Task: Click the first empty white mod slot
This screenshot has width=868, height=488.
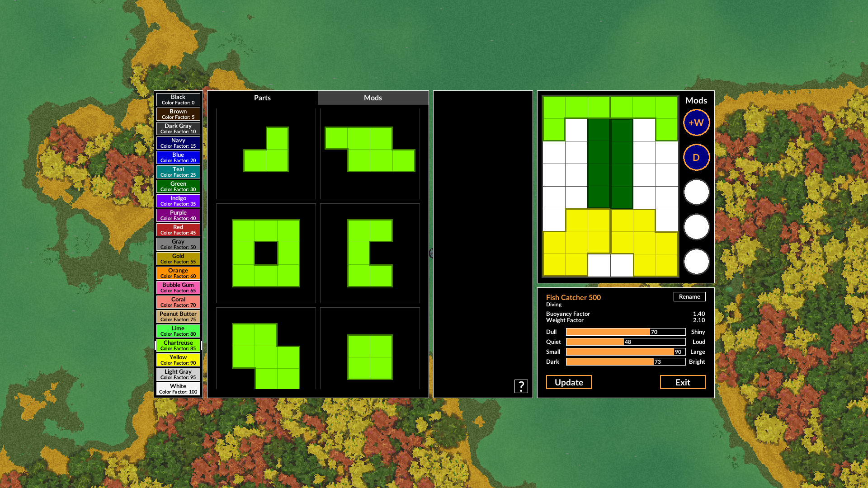Action: 696,192
